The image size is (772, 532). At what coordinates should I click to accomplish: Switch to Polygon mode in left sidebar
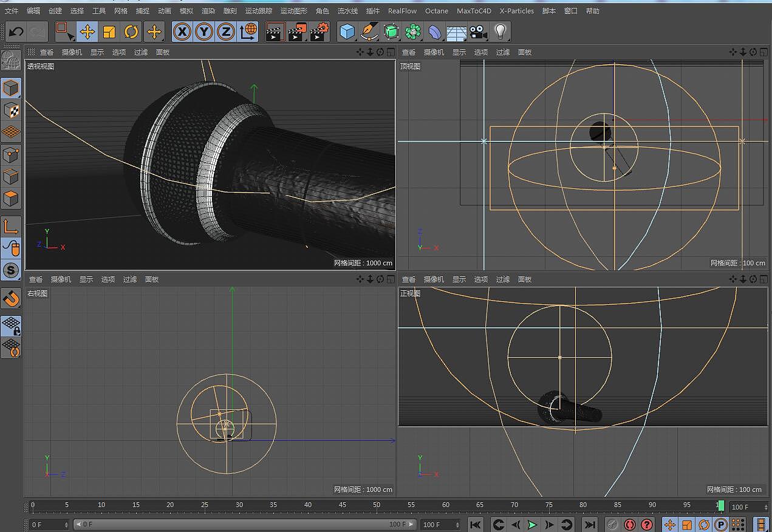[11, 199]
